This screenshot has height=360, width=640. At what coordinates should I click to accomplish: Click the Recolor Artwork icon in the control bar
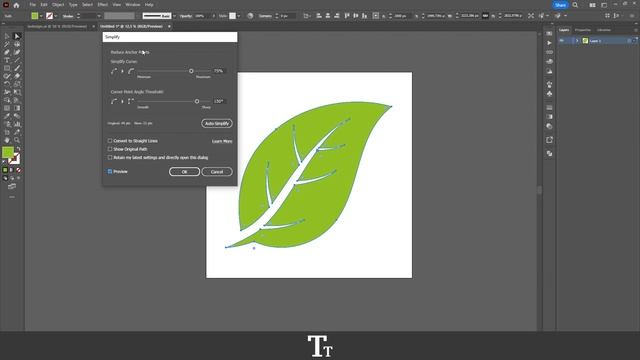[x=250, y=16]
